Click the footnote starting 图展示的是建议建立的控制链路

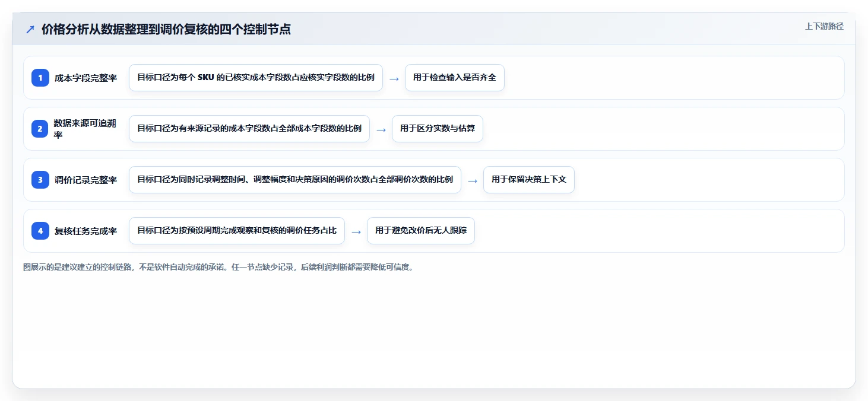pyautogui.click(x=218, y=267)
